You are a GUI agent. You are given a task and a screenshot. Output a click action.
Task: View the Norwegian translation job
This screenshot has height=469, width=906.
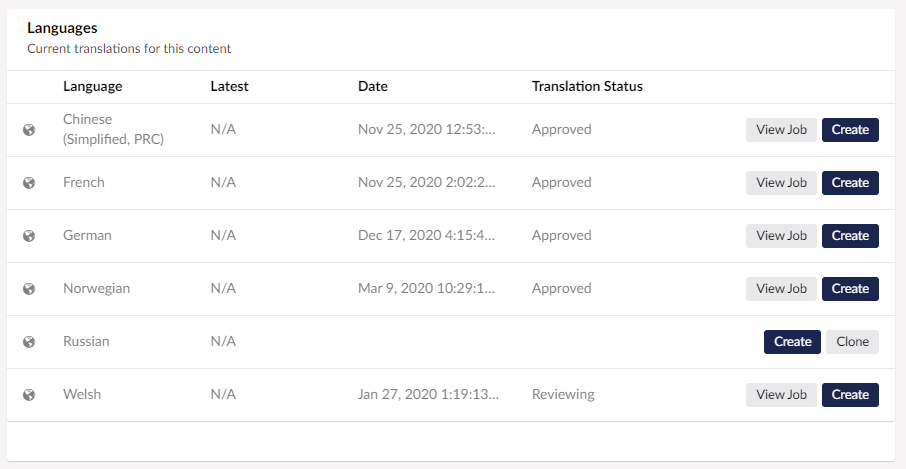[x=781, y=289]
